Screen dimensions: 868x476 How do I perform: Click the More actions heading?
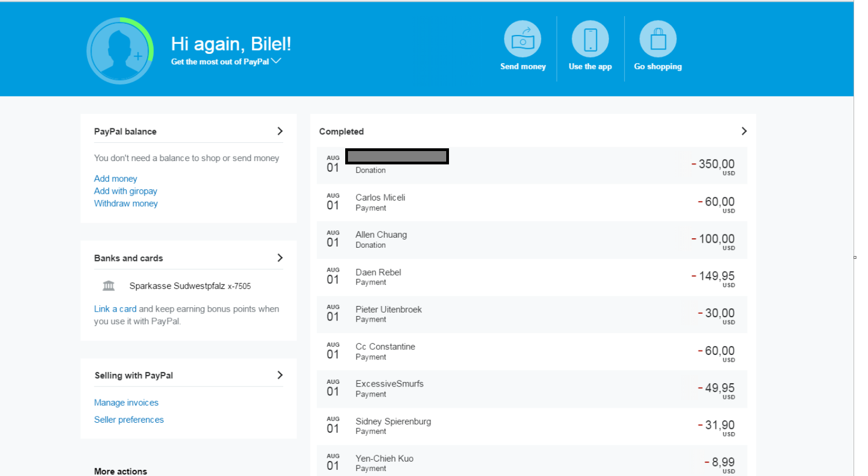click(120, 471)
